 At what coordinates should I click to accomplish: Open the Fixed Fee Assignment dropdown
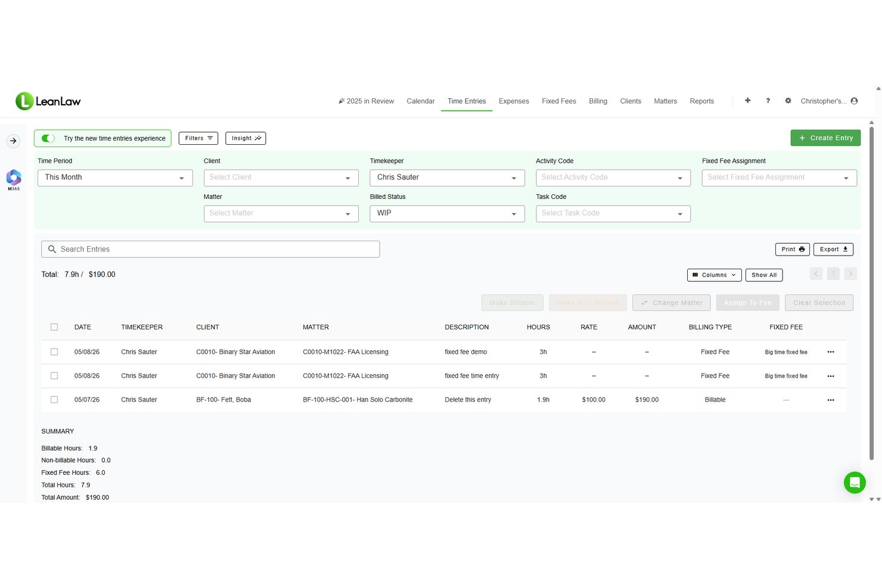point(779,178)
